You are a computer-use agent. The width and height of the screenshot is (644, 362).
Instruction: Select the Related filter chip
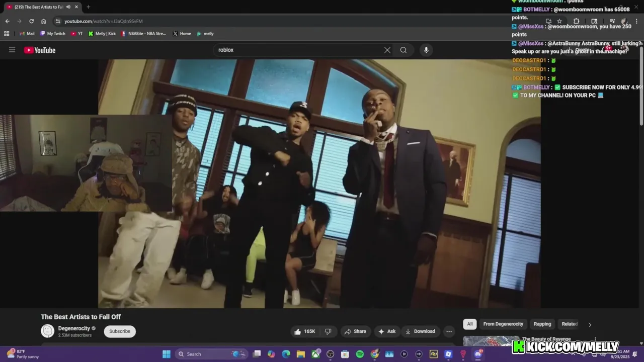[x=570, y=324]
